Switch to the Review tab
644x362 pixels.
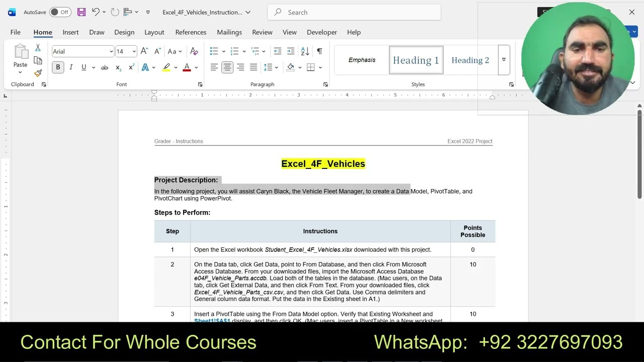pos(262,32)
